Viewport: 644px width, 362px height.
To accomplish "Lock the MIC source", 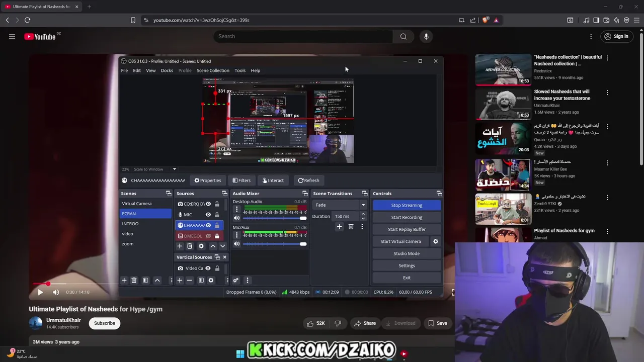I will tap(217, 215).
